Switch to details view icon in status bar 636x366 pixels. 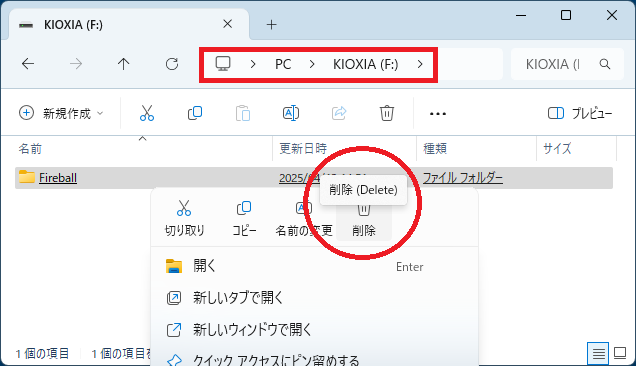click(x=598, y=353)
